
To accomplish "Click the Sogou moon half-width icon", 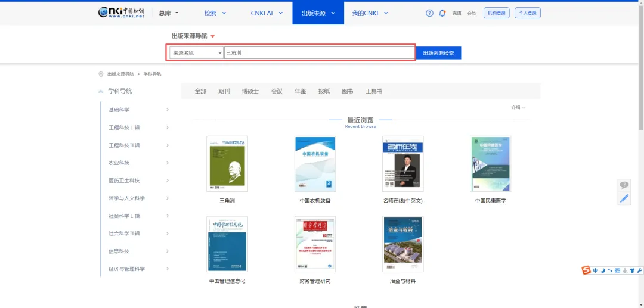I will pyautogui.click(x=603, y=270).
